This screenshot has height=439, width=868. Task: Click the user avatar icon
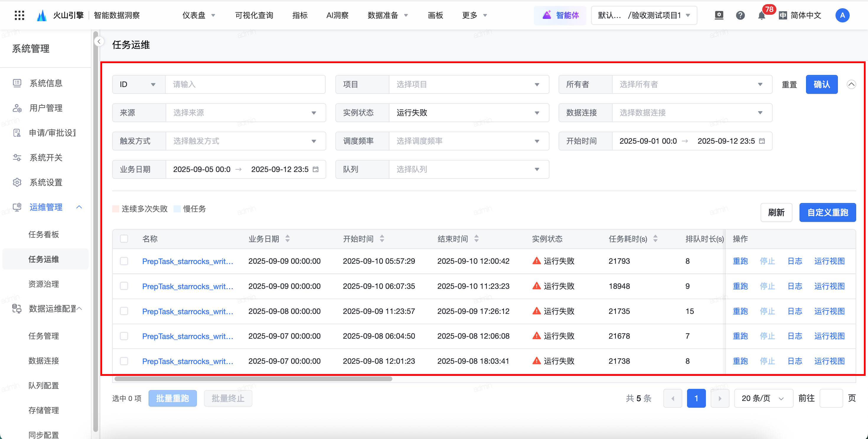click(x=842, y=15)
